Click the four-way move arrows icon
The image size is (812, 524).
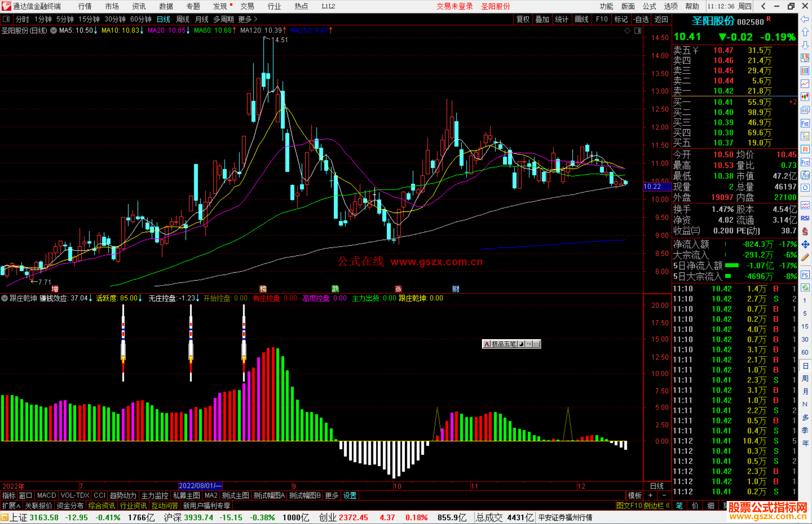click(x=805, y=245)
